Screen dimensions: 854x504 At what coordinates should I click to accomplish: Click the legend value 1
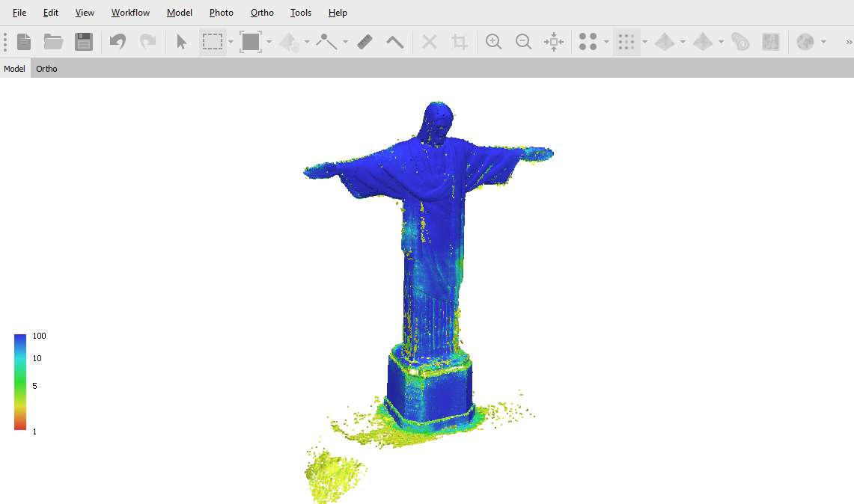coord(35,431)
